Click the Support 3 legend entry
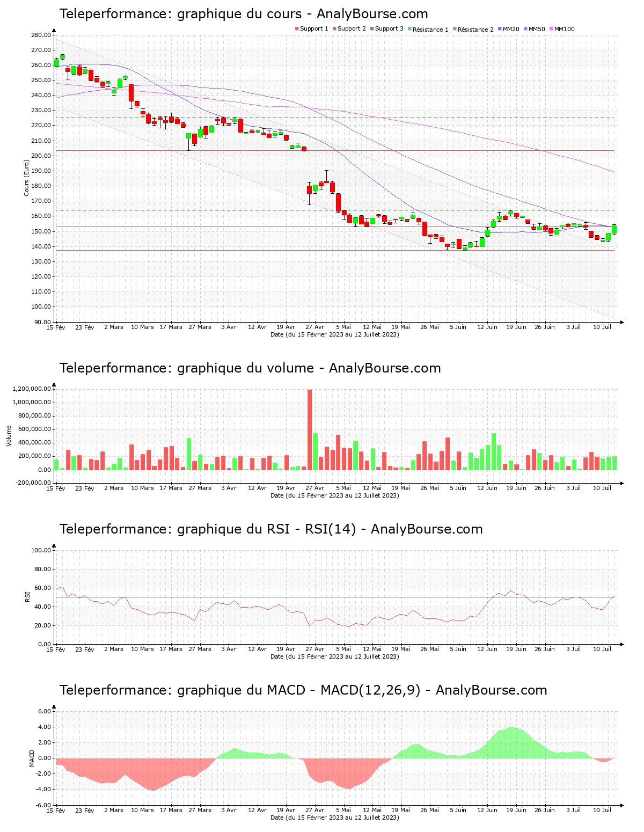This screenshot has width=644, height=832. [386, 29]
